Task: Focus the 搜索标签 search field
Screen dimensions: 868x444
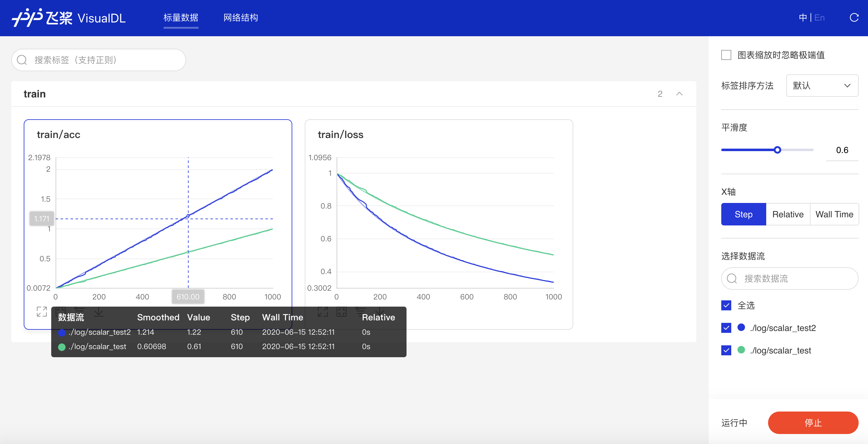Action: click(99, 60)
